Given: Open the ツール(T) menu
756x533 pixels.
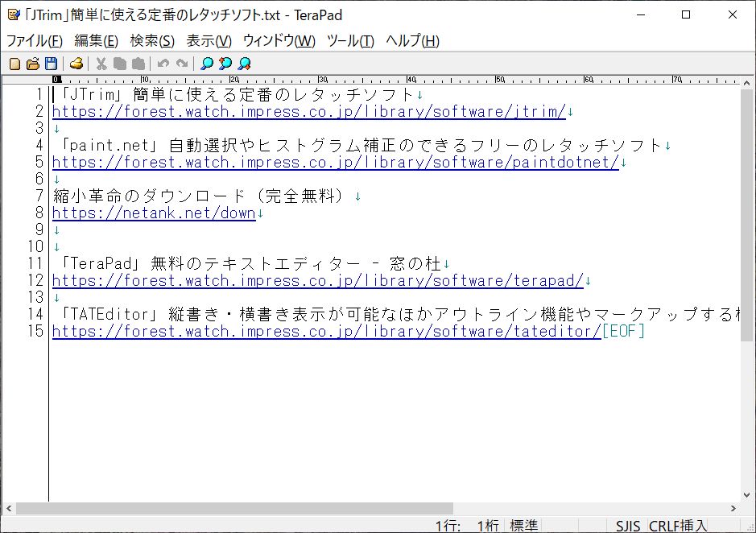Looking at the screenshot, I should pyautogui.click(x=350, y=41).
